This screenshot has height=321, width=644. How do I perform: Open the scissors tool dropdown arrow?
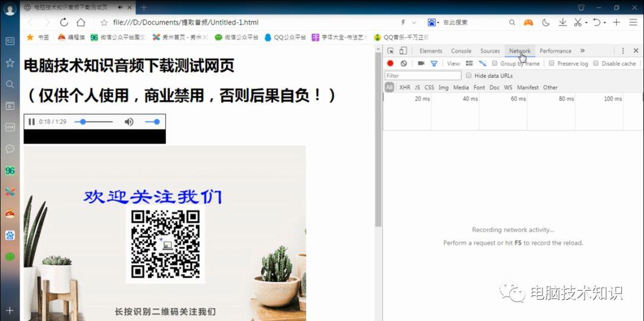click(x=587, y=23)
